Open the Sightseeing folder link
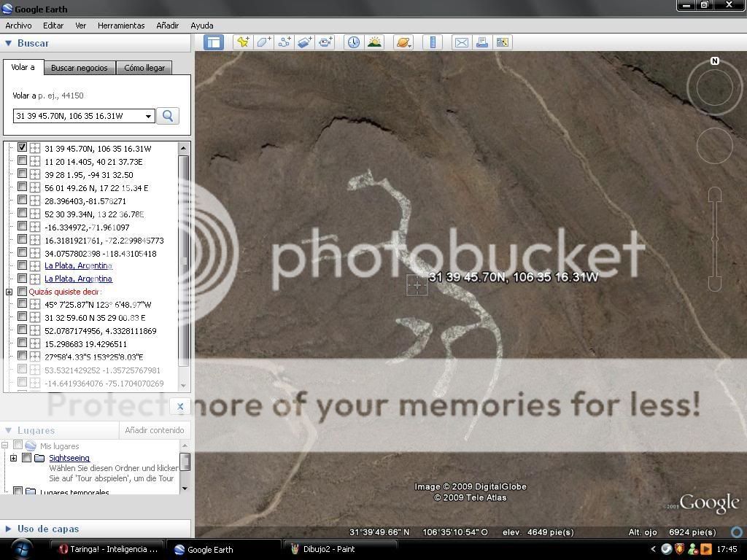Image resolution: width=747 pixels, height=560 pixels. [69, 458]
